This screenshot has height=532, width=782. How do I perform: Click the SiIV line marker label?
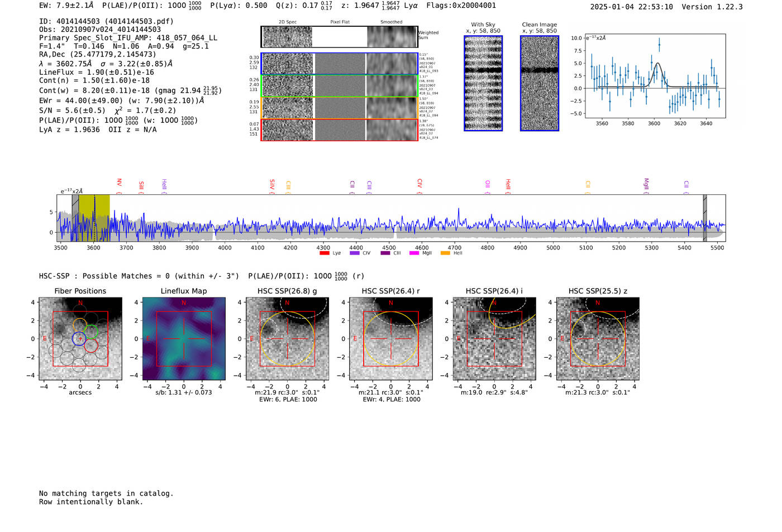(x=272, y=185)
